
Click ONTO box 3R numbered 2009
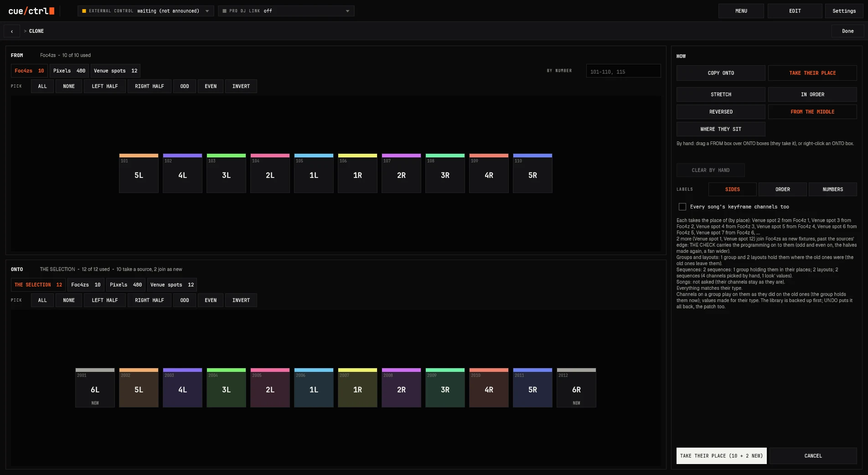tap(445, 388)
